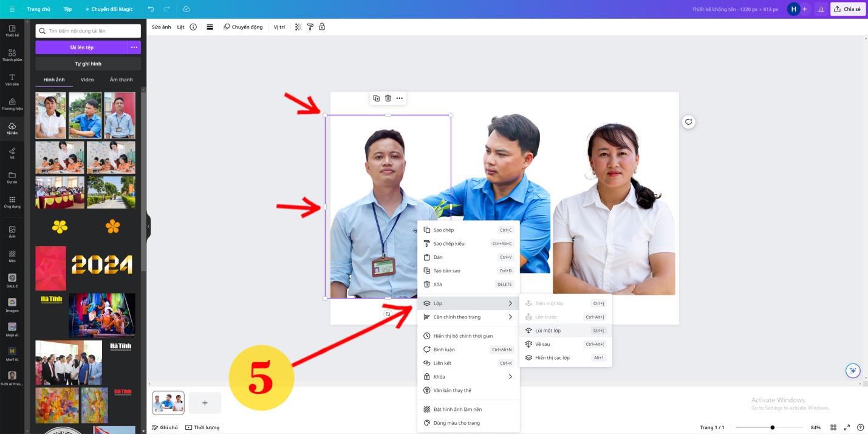Open the Văn bản text panel

point(12,80)
